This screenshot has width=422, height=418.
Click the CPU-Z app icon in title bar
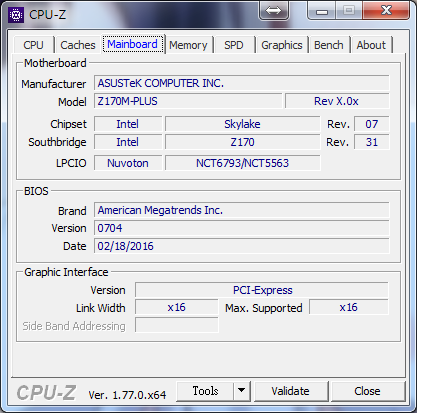(x=16, y=15)
